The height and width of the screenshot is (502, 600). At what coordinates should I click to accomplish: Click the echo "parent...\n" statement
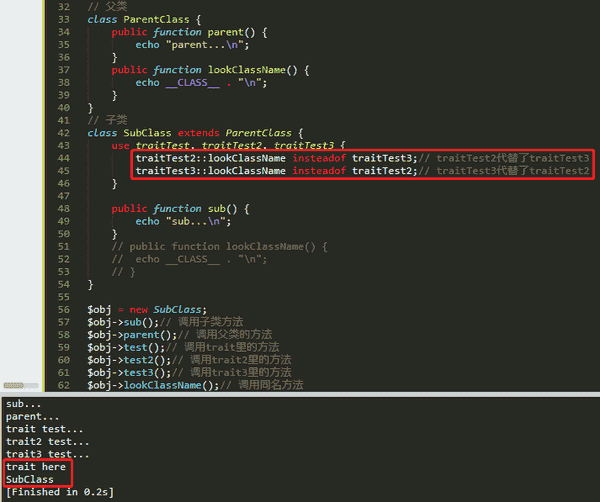tap(192, 45)
